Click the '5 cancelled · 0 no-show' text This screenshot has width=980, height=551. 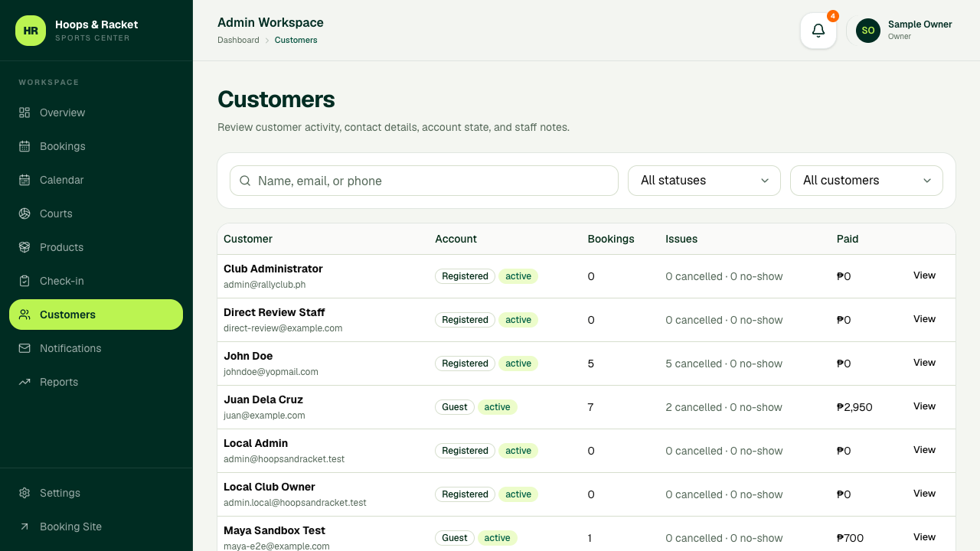[x=724, y=364]
